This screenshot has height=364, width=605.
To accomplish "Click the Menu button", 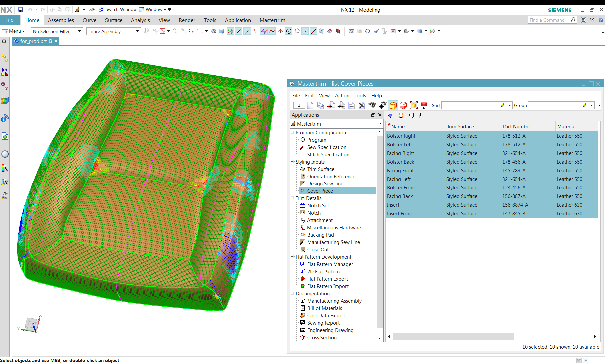I will pyautogui.click(x=14, y=31).
